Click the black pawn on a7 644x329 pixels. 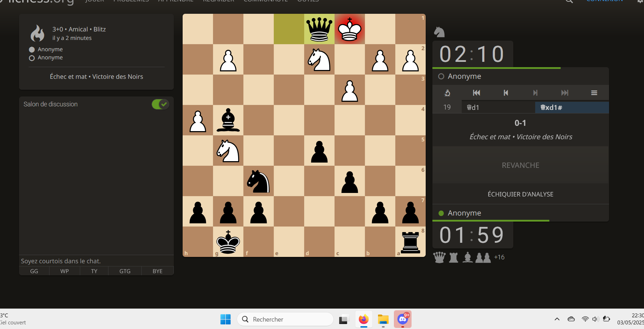point(410,211)
